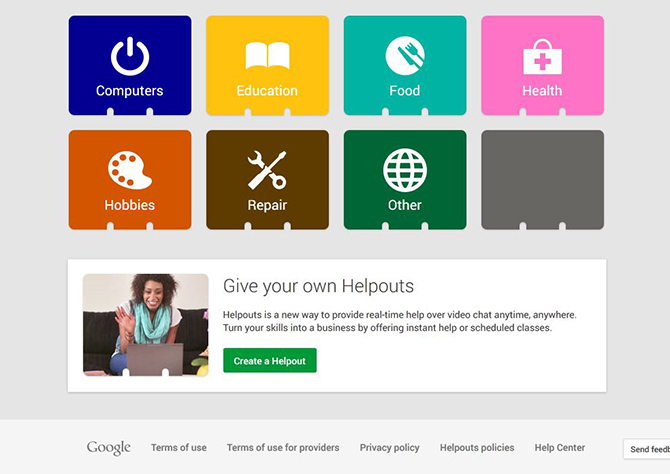Image resolution: width=670 pixels, height=474 pixels.
Task: Click the Google logo in footer
Action: [109, 448]
